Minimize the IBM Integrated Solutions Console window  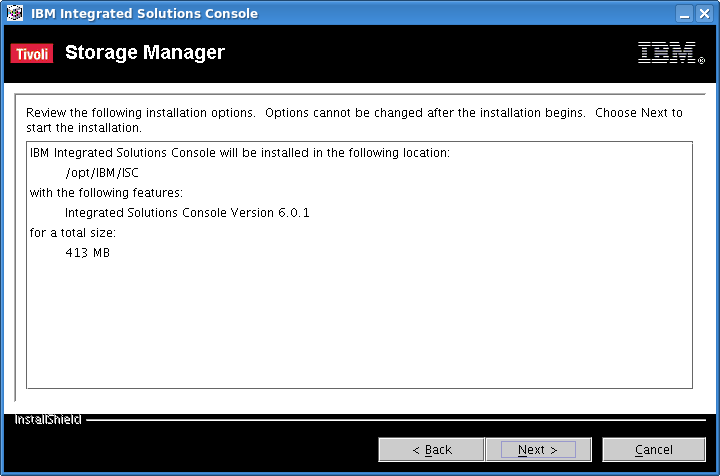[684, 13]
